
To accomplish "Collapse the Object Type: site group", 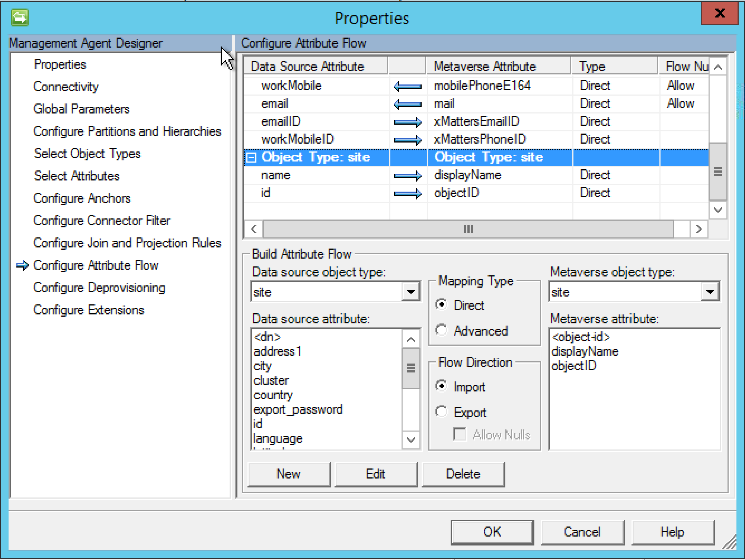I will click(252, 158).
